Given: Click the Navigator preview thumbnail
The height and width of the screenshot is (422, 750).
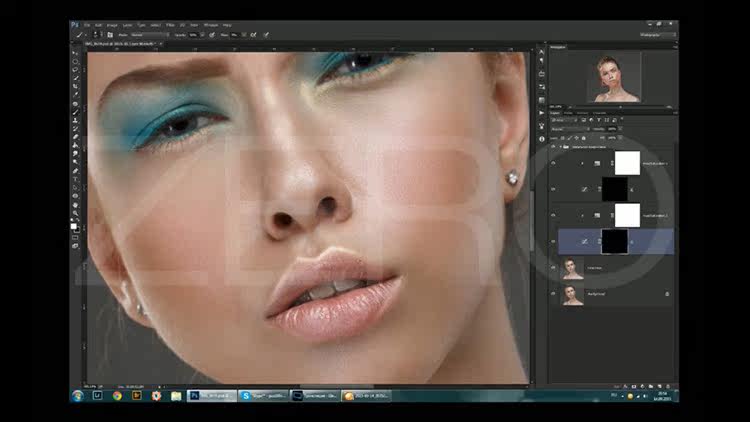Looking at the screenshot, I should (614, 78).
